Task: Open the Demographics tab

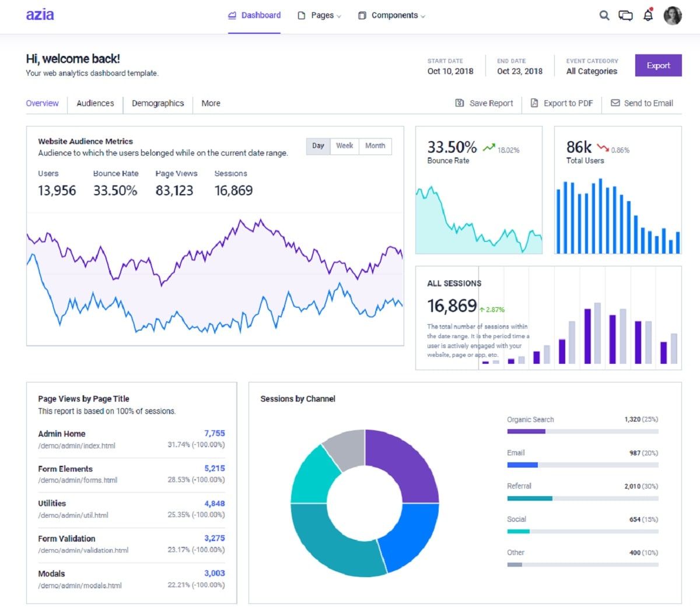Action: tap(158, 103)
